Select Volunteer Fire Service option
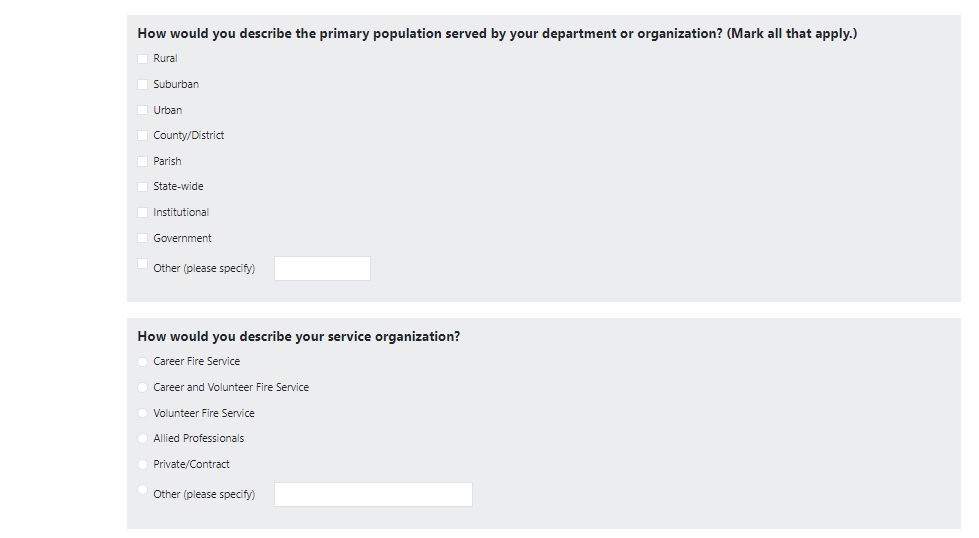The width and height of the screenshot is (979, 538). 142,413
